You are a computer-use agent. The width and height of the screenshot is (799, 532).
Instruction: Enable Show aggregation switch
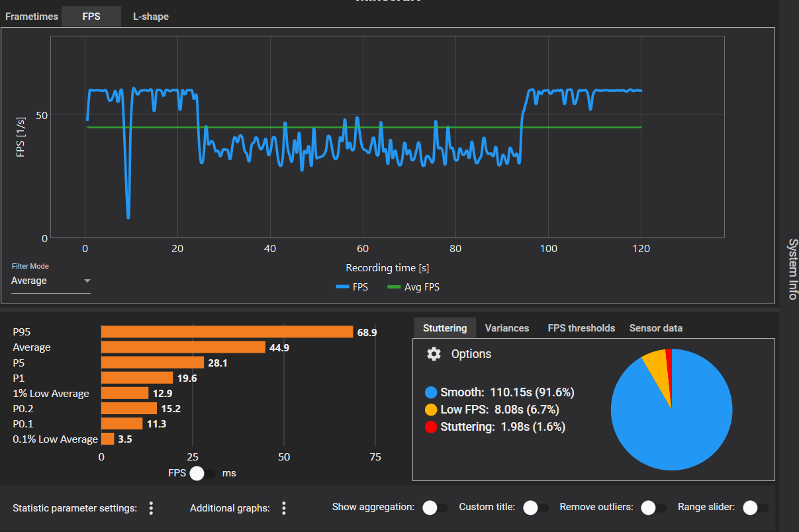click(x=435, y=508)
